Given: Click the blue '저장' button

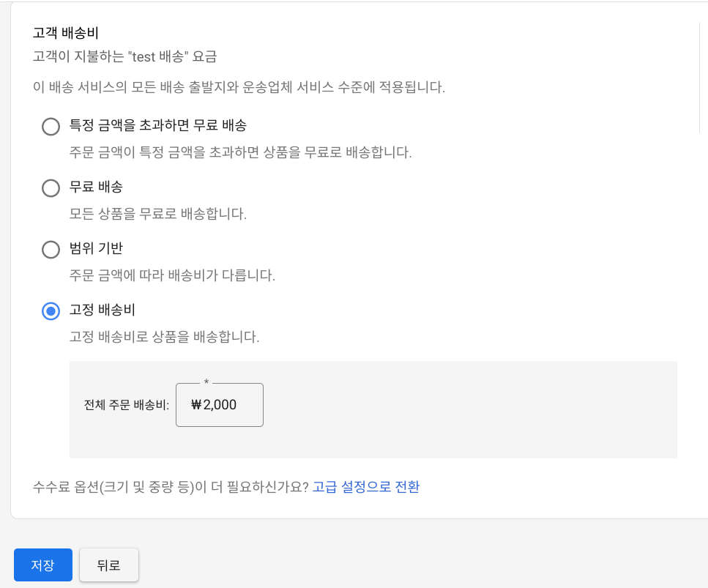Looking at the screenshot, I should [x=43, y=565].
